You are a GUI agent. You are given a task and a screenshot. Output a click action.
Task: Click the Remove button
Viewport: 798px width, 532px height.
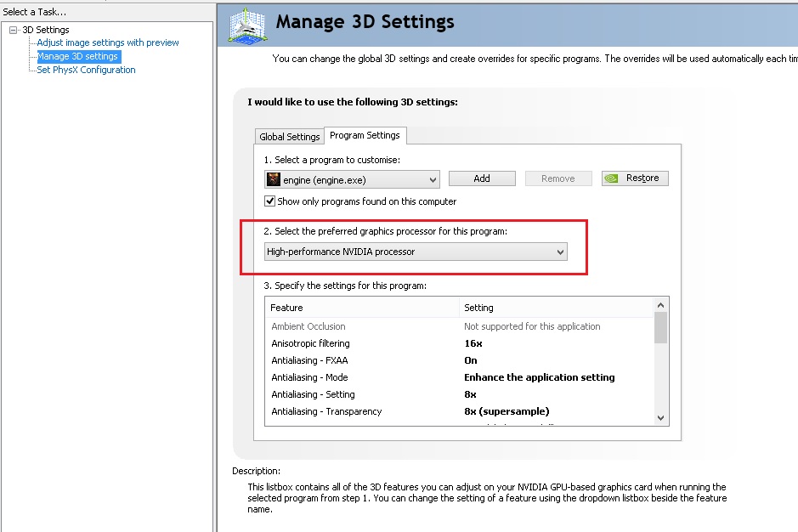[x=558, y=178]
